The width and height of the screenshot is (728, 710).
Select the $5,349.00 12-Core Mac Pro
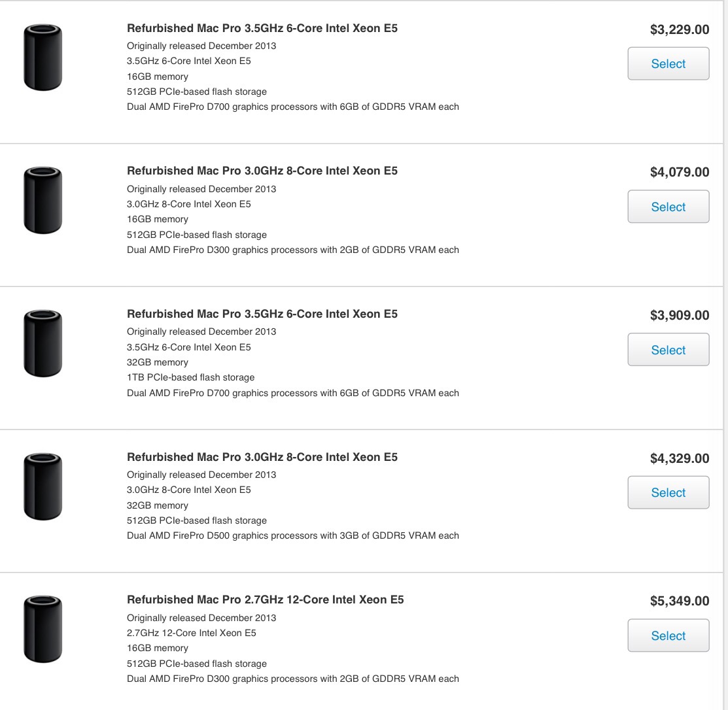(668, 635)
